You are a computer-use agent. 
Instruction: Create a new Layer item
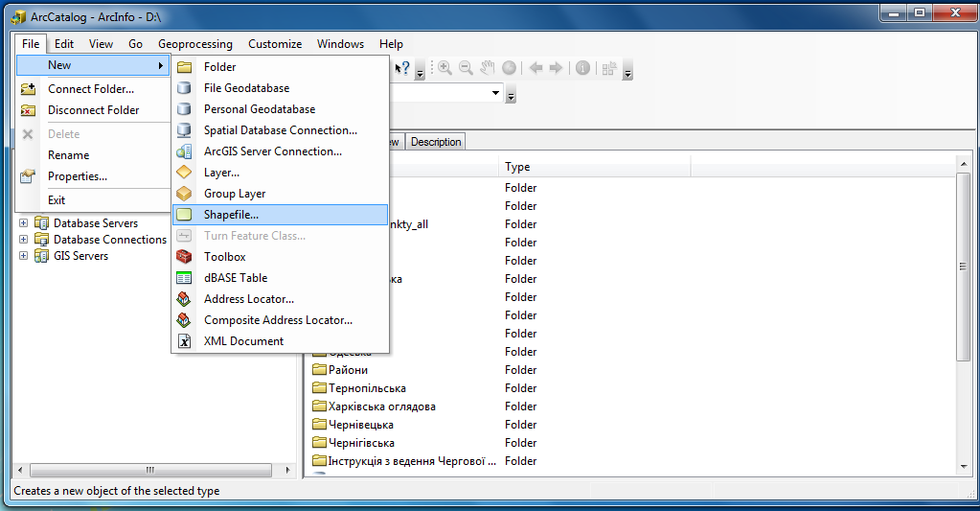[x=280, y=173]
